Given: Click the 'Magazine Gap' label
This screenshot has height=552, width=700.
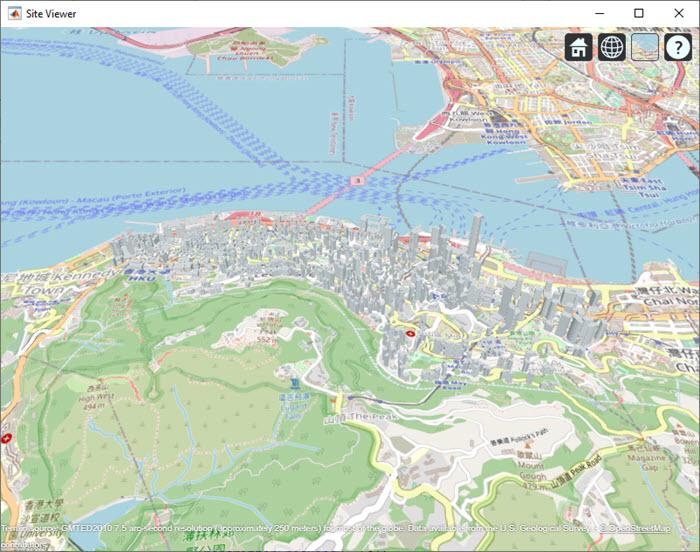Looking at the screenshot, I should [x=646, y=462].
